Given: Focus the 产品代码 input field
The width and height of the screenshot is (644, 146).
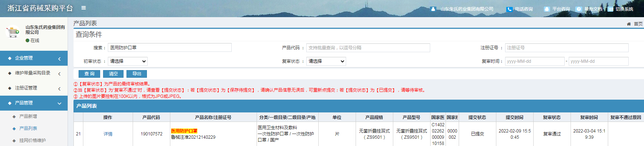Looking at the screenshot, I should pos(368,48).
